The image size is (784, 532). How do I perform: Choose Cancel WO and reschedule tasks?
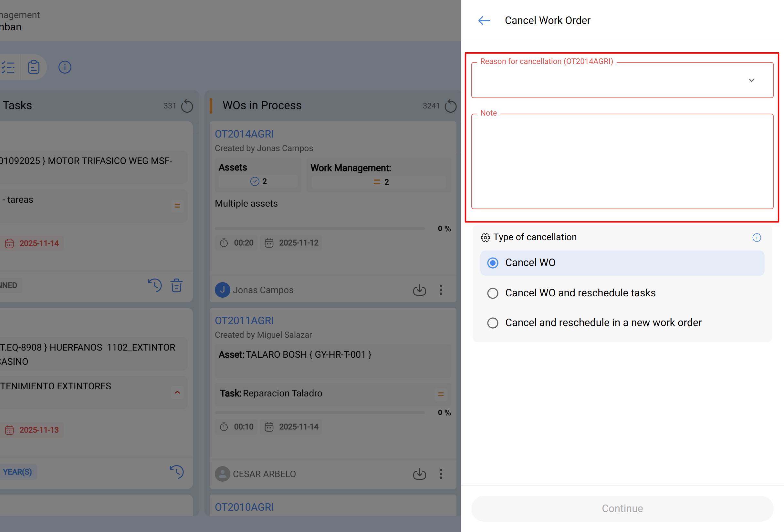click(x=493, y=293)
